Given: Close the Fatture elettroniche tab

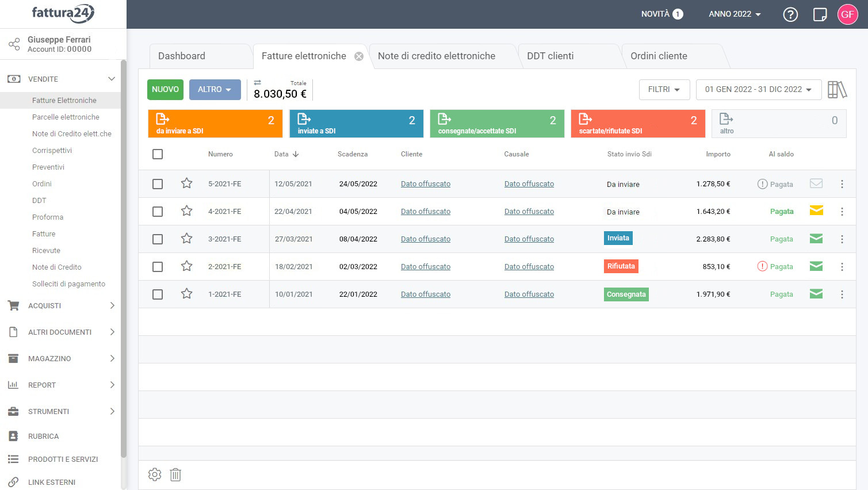Looking at the screenshot, I should [359, 56].
